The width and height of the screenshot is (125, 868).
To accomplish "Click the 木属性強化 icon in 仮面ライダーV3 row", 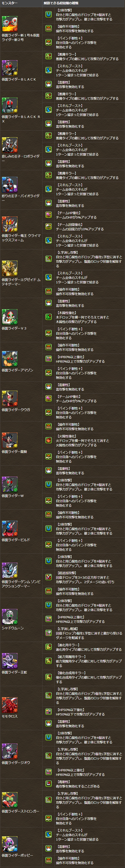I will (x=48, y=317).
